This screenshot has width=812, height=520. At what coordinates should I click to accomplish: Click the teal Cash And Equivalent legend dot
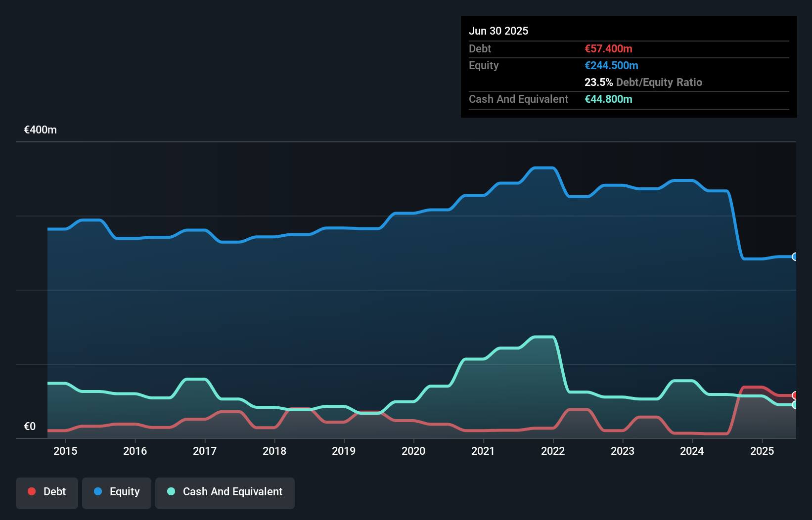tap(171, 491)
